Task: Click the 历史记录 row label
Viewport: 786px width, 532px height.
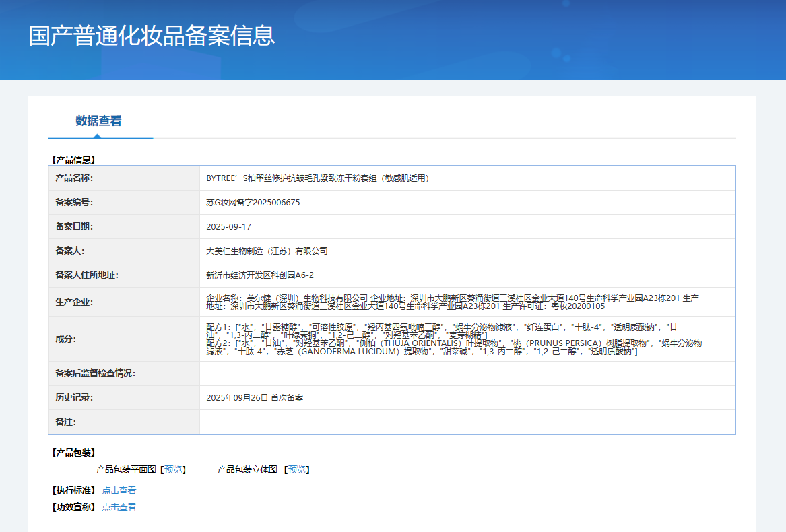Action: [x=74, y=397]
